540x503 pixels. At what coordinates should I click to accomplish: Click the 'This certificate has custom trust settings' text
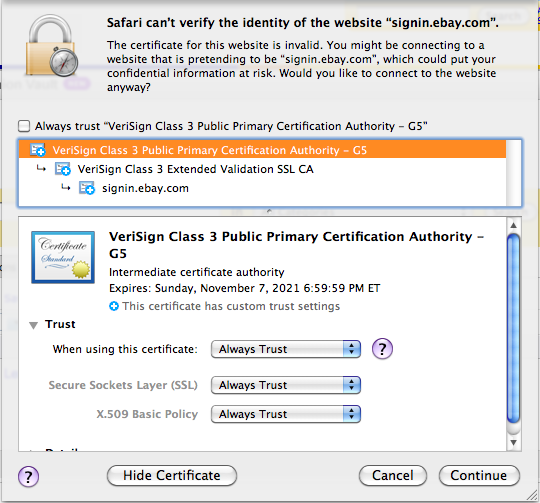tap(231, 306)
